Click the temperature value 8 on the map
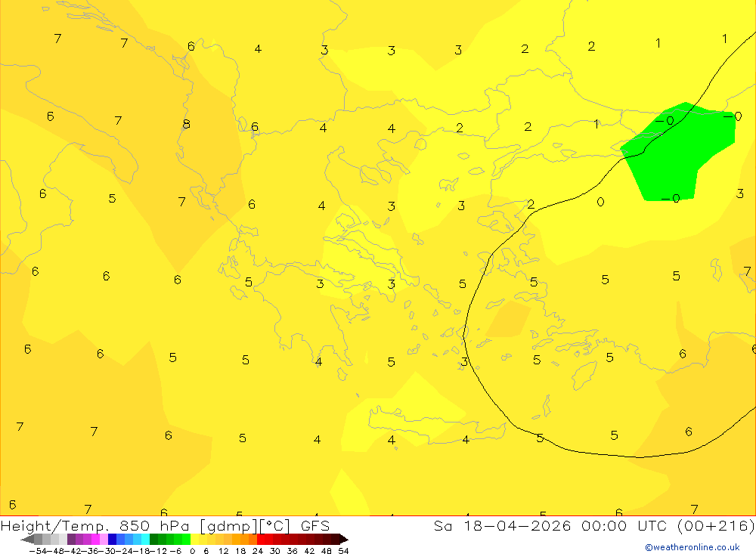This screenshot has width=756, height=554. pyautogui.click(x=186, y=124)
